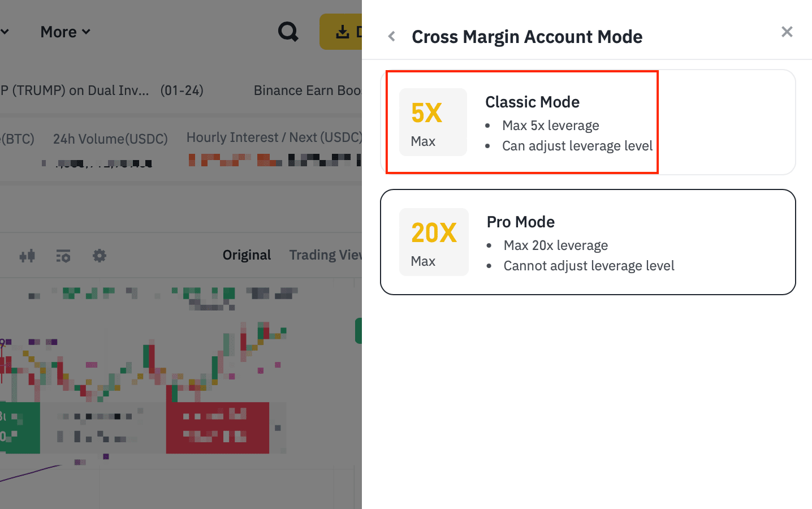Screen dimensions: 812x509
Task: Click the 5X Max leverage badge
Action: click(x=433, y=122)
